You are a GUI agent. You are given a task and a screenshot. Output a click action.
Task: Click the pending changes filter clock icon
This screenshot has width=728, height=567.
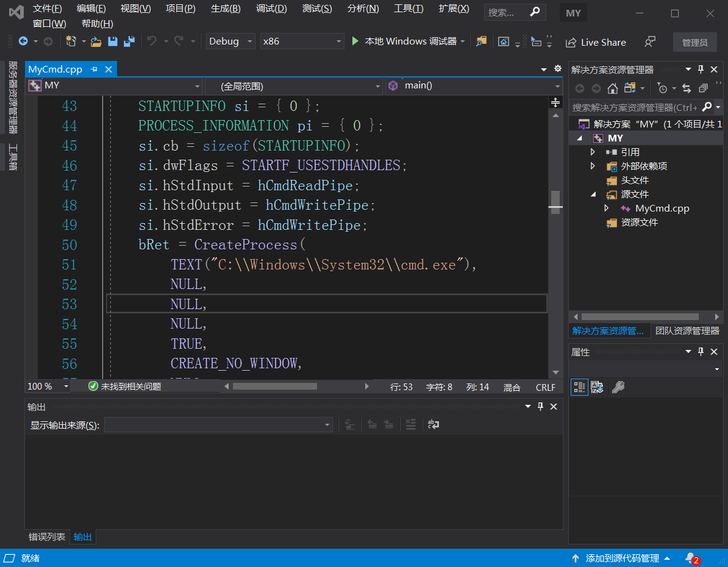[x=663, y=88]
